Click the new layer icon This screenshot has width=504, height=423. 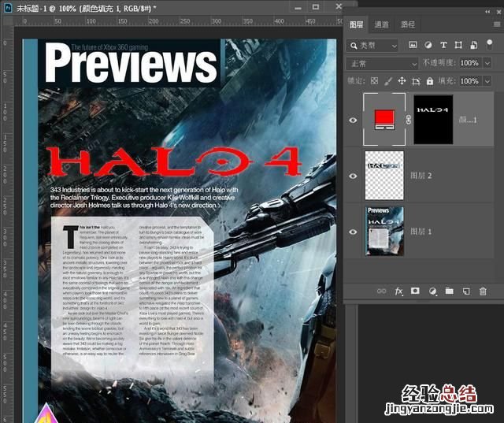pyautogui.click(x=465, y=291)
